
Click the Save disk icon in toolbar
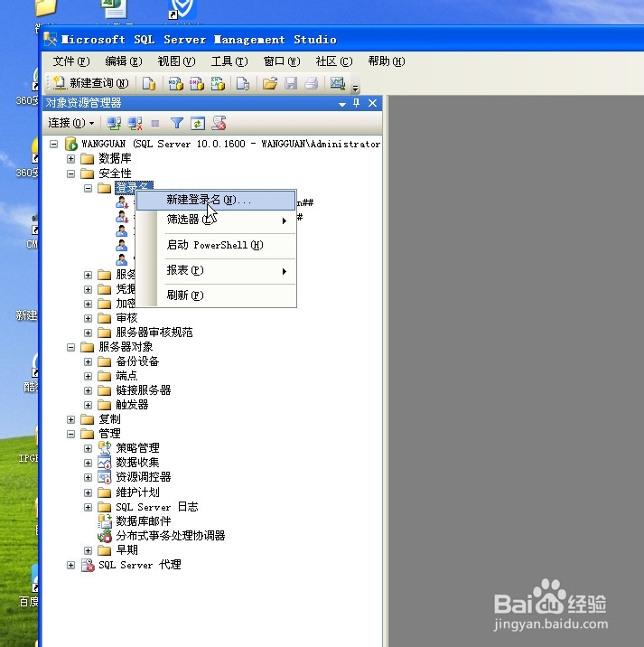(x=291, y=83)
